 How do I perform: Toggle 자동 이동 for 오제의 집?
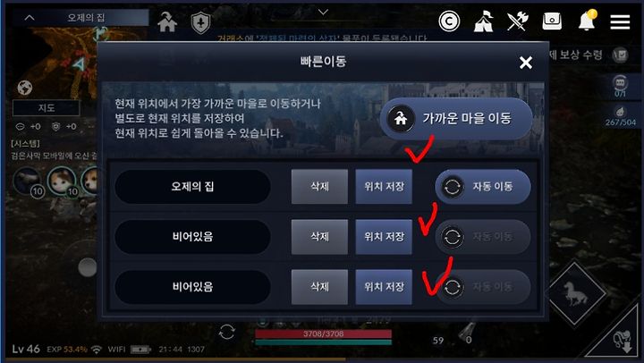pos(483,187)
